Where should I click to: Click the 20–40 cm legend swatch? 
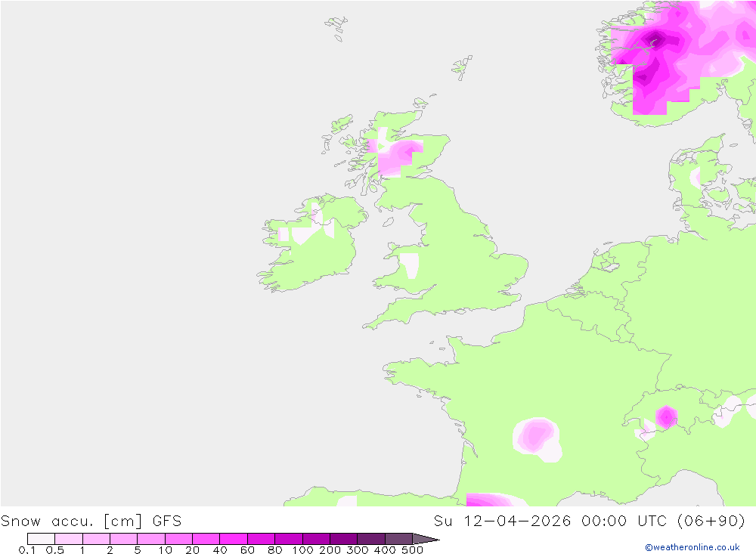coord(206,539)
